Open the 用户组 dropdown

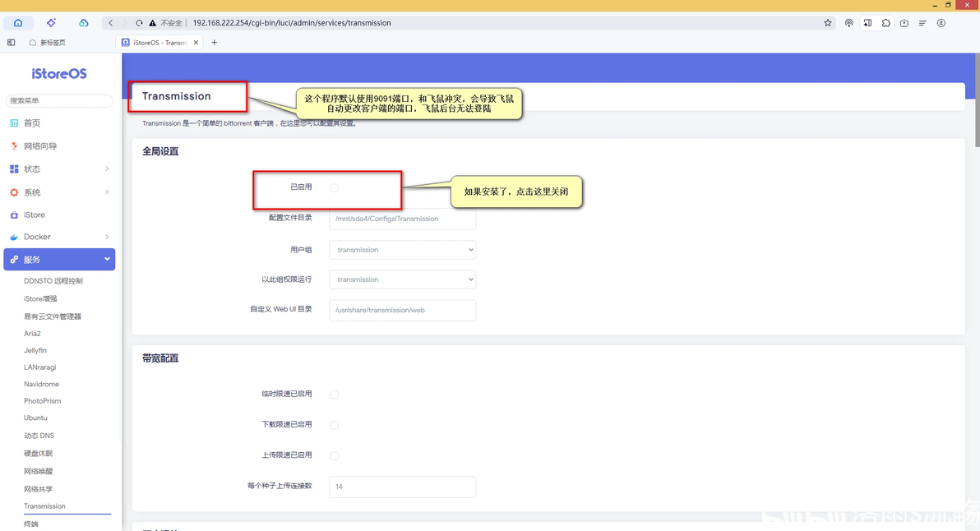click(403, 250)
